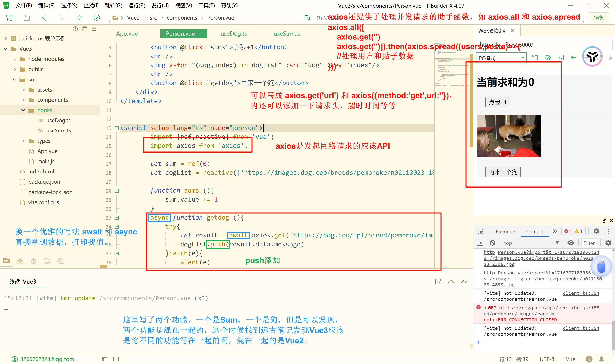Click the save file icon
The height and width of the screenshot is (364, 615).
[x=26, y=18]
